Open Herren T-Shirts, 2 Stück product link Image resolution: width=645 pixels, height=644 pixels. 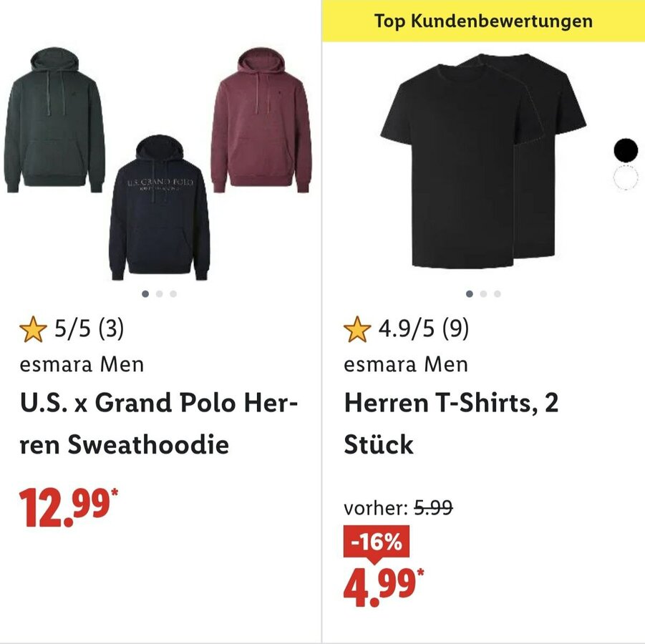point(451,424)
